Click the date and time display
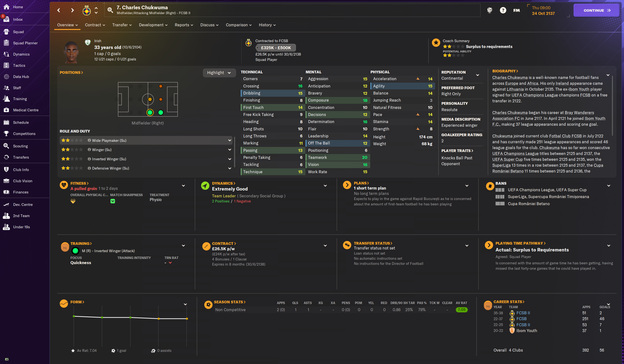Image resolution: width=624 pixels, height=364 pixels. click(x=543, y=11)
